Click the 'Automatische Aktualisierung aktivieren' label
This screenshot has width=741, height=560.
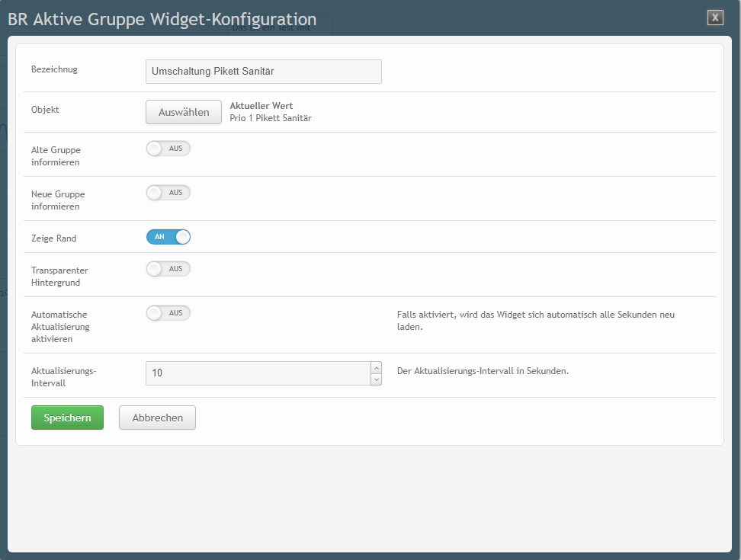[x=60, y=327]
